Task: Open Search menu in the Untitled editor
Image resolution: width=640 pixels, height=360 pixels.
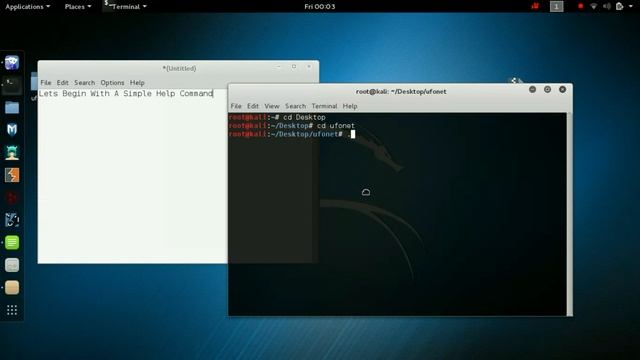Action: coord(84,82)
